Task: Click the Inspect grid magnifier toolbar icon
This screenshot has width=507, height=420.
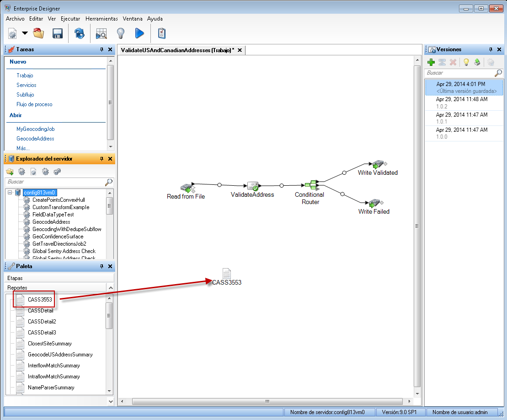Action: point(101,33)
